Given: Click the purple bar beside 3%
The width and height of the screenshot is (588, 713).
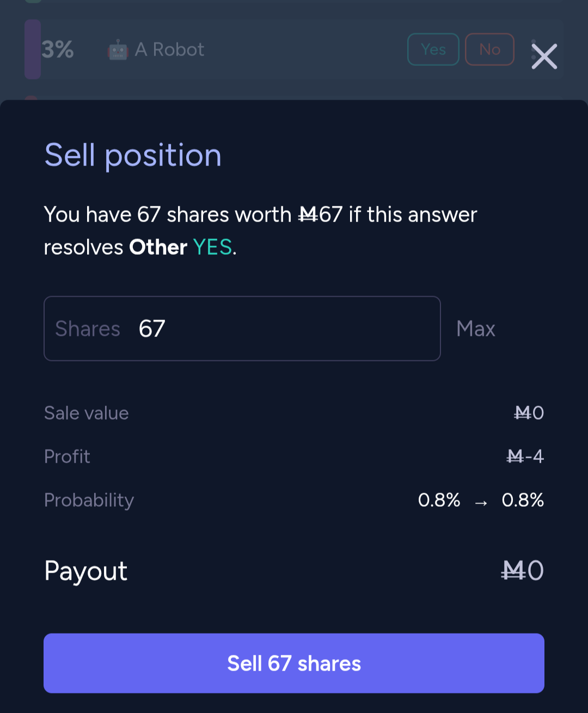Looking at the screenshot, I should point(33,50).
